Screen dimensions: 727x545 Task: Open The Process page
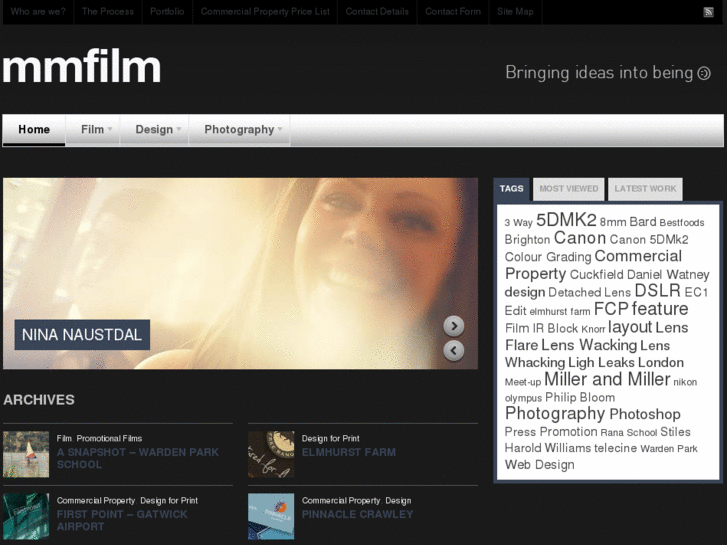(x=108, y=12)
